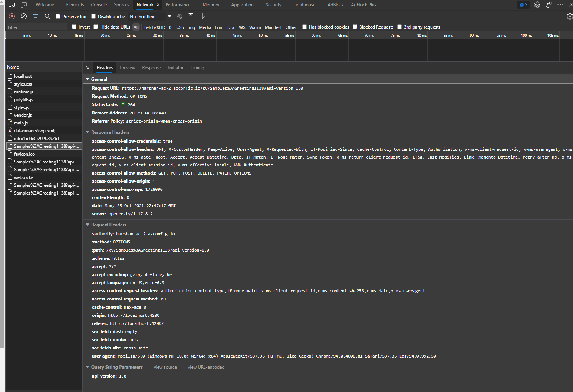The height and width of the screenshot is (392, 573).
Task: Show the Response detail tab
Action: [152, 68]
